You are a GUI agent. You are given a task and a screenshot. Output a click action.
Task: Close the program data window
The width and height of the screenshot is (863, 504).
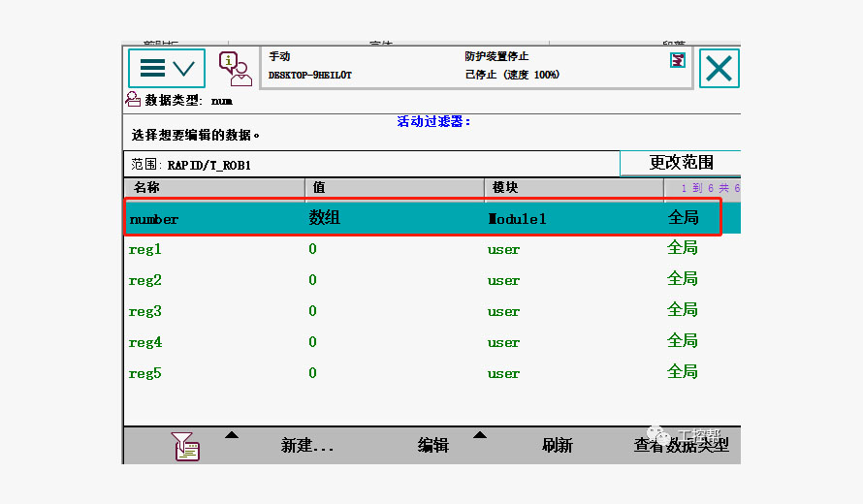click(719, 68)
